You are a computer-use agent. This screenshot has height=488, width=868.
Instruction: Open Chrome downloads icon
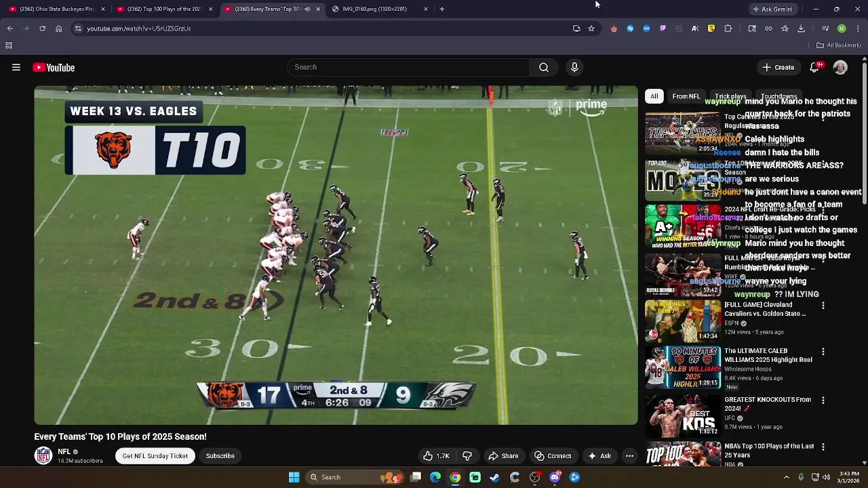pos(801,28)
